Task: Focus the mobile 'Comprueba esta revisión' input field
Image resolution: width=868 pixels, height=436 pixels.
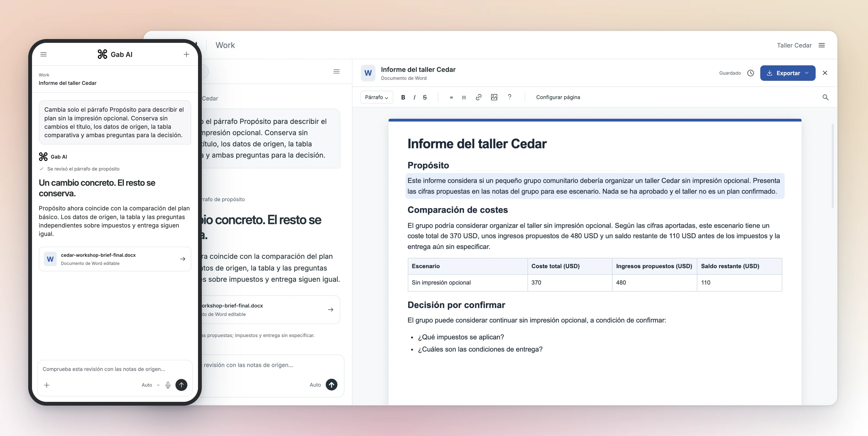Action: (115, 369)
